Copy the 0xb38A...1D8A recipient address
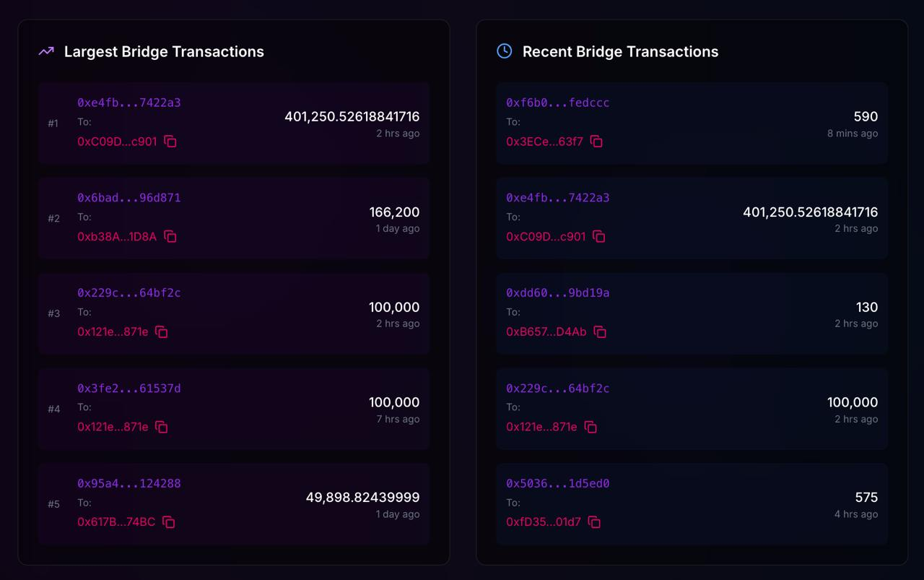The image size is (924, 580). 170,237
